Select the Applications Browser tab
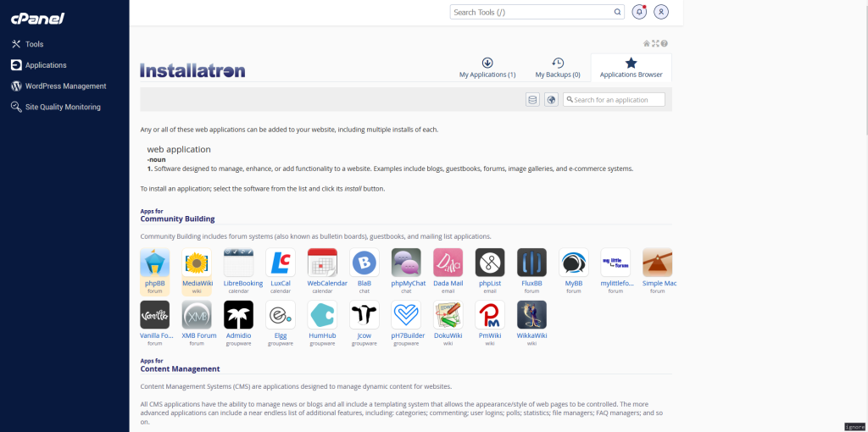 631,68
